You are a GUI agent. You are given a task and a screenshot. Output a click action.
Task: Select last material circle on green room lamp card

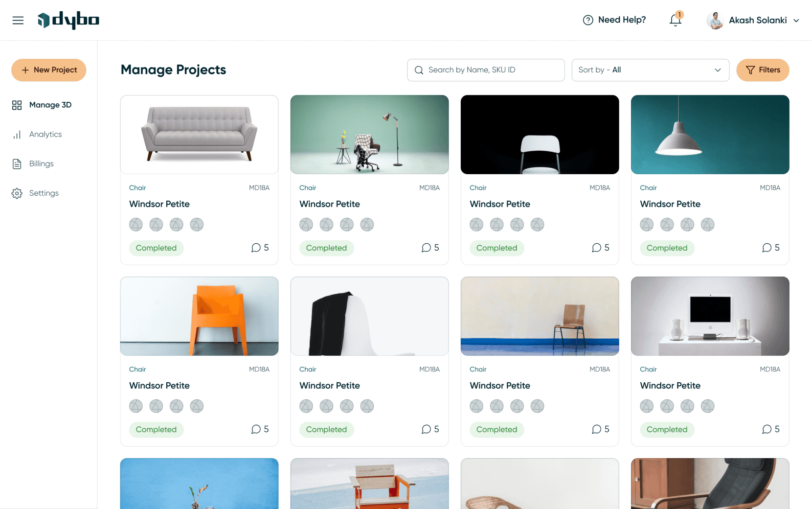[x=367, y=225]
